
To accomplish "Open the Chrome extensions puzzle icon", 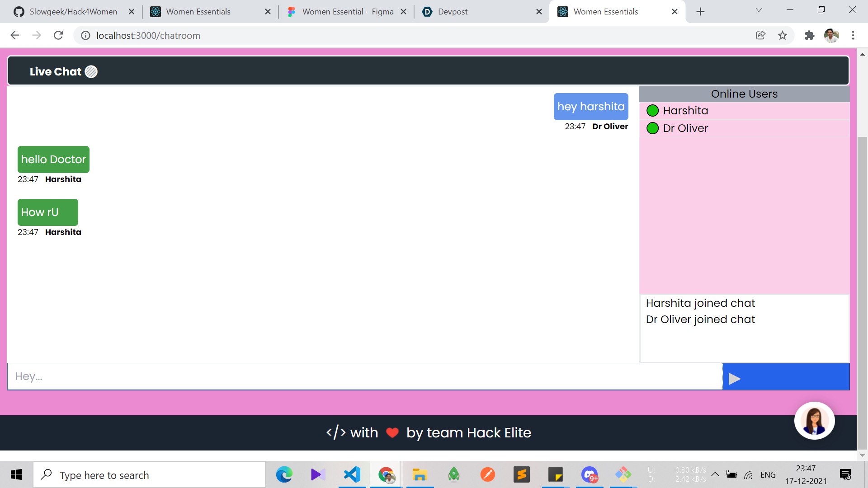I will (x=809, y=35).
